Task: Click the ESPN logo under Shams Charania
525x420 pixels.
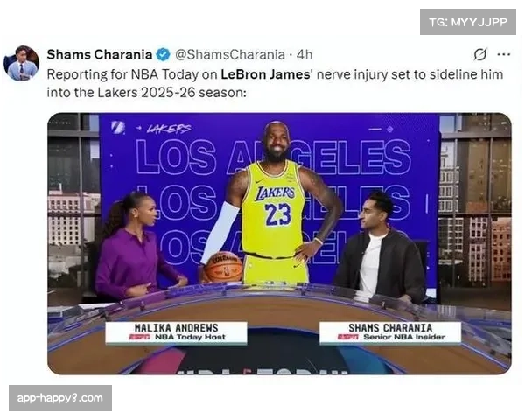Action: [347, 337]
